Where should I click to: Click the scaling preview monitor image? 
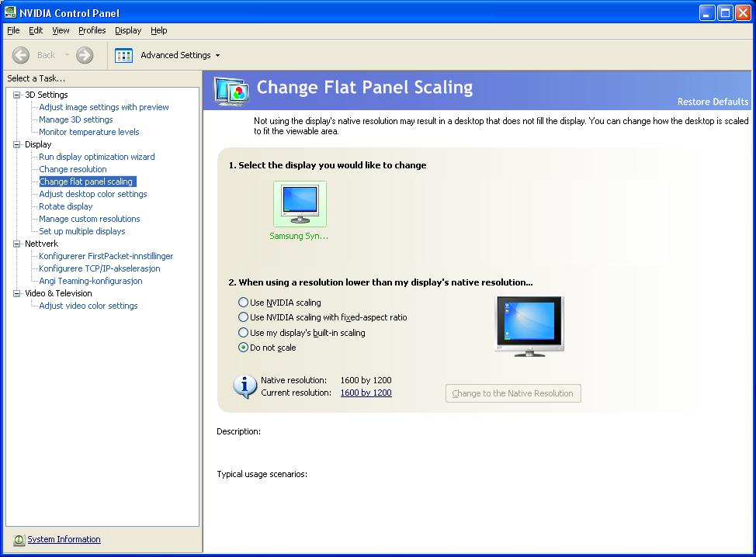pos(529,326)
